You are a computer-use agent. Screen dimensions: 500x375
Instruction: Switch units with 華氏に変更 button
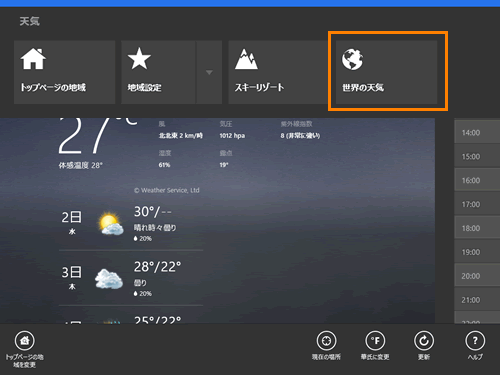(x=375, y=346)
